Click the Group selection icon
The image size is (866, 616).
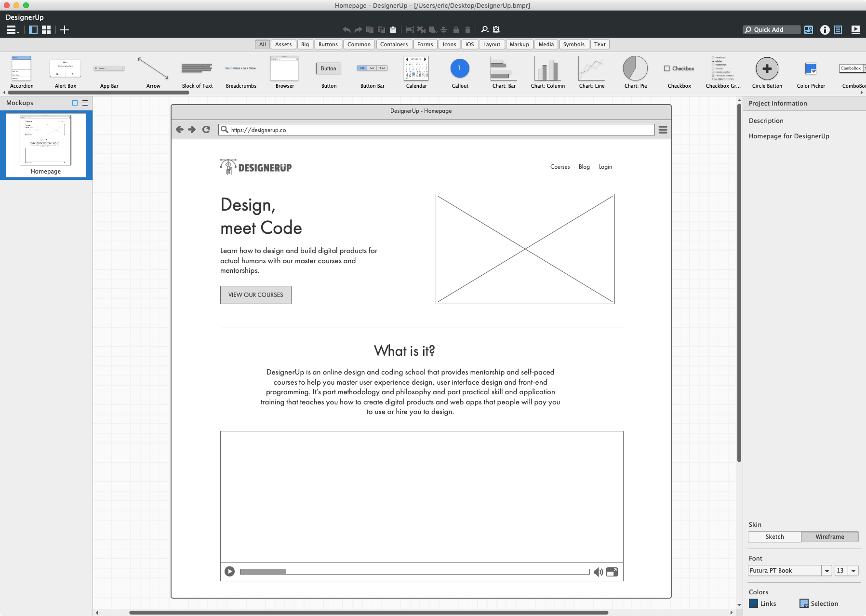point(410,30)
